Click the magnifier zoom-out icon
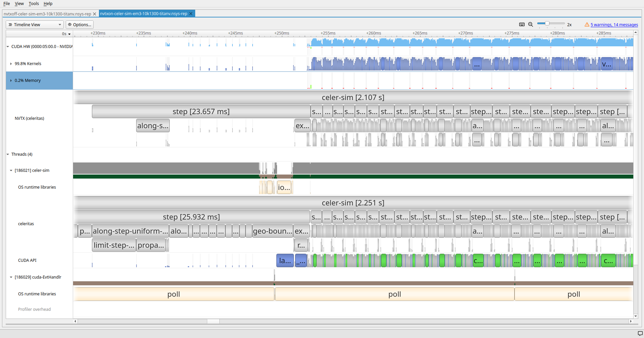 pos(531,25)
